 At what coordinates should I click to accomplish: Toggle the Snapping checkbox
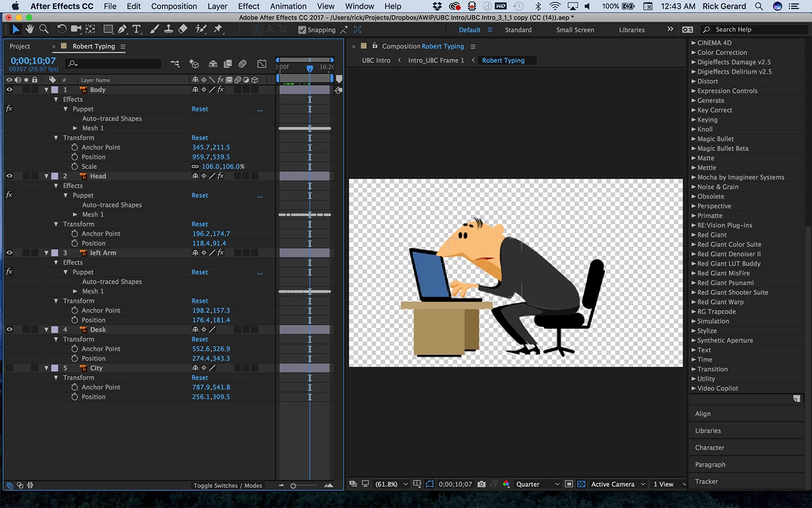pyautogui.click(x=302, y=30)
